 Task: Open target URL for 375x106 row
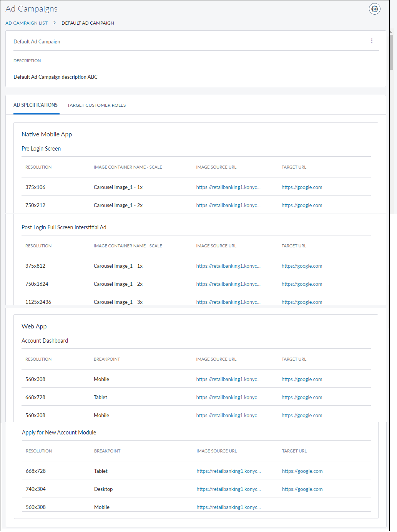click(302, 187)
